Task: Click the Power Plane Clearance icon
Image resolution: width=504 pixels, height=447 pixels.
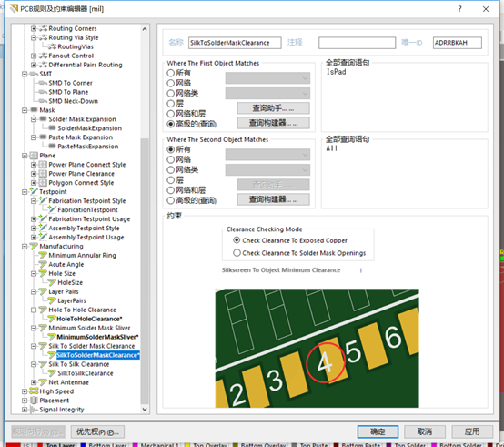Action: click(x=43, y=174)
